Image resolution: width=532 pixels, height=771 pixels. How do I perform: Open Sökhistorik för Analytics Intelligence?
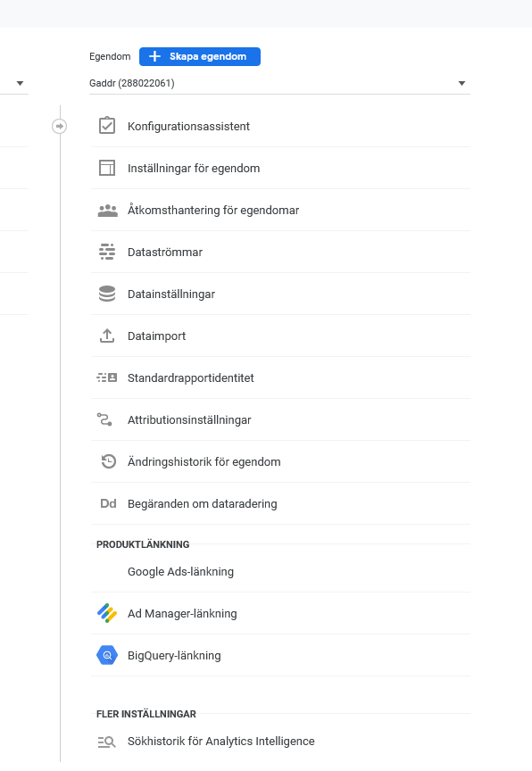click(x=221, y=741)
